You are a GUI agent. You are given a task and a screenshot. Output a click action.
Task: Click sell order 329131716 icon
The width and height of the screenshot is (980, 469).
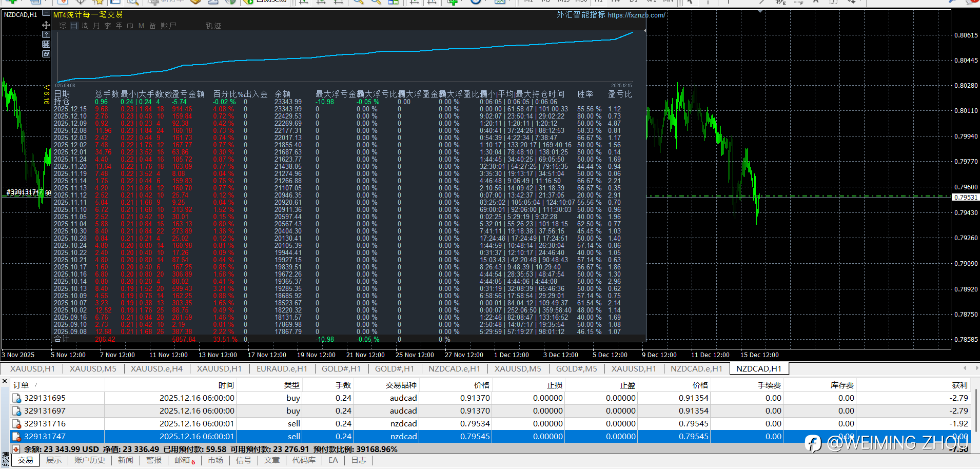click(x=16, y=424)
